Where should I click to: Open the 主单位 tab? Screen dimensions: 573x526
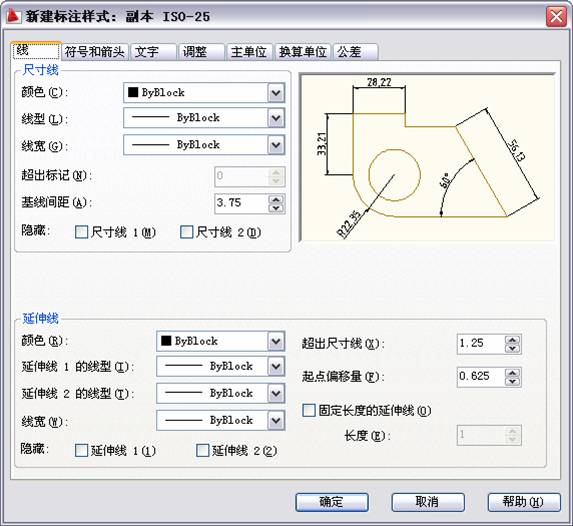tap(248, 52)
